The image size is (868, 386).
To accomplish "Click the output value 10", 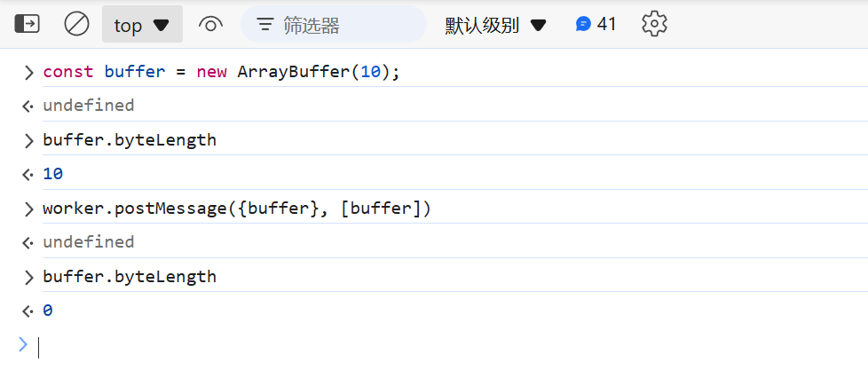I will click(x=53, y=174).
